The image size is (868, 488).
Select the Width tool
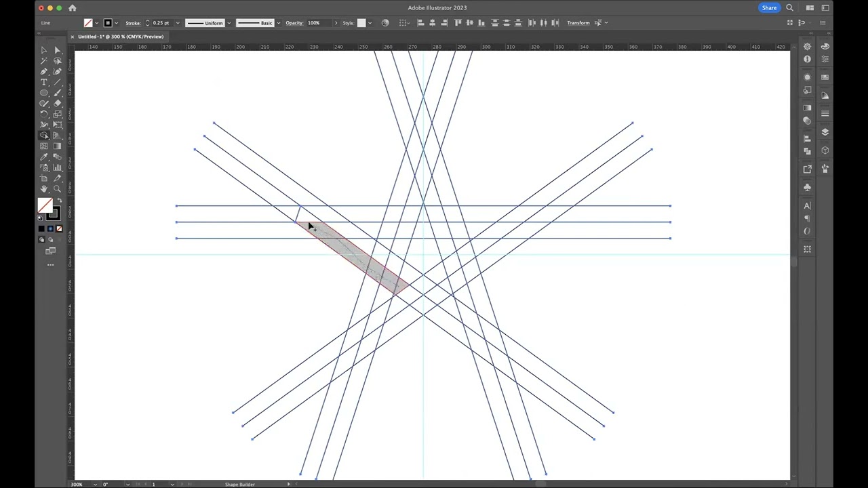click(x=44, y=125)
